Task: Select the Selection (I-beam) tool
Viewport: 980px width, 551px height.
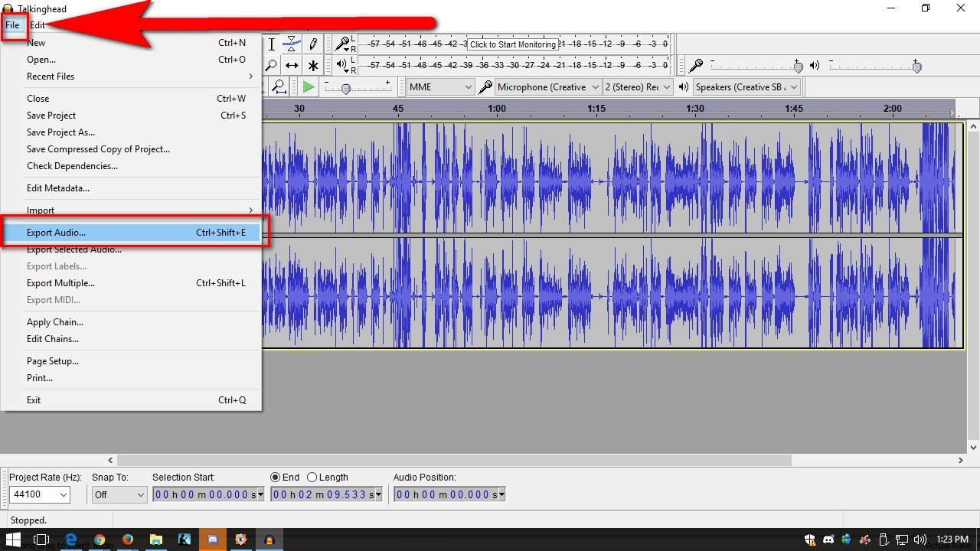Action: click(271, 44)
